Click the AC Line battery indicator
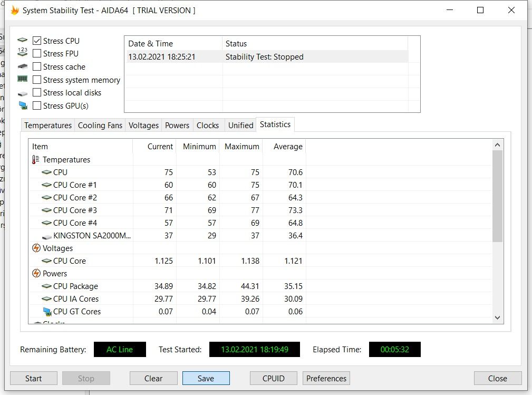Viewport: 532px width, 395px height. 120,350
